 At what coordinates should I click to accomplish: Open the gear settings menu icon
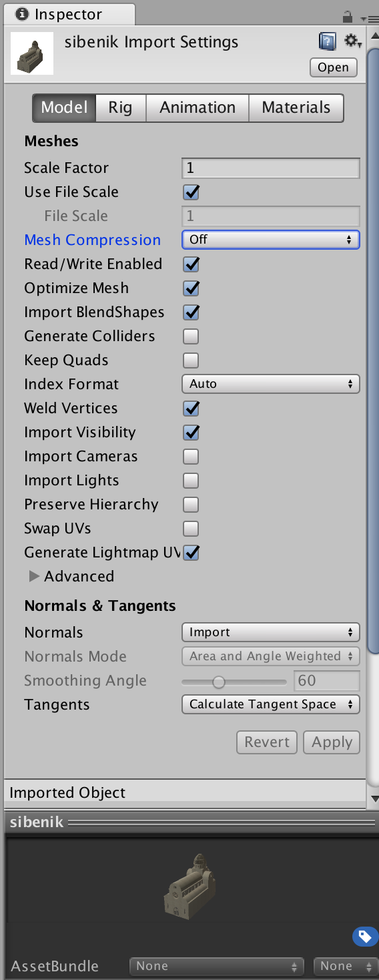tap(352, 42)
